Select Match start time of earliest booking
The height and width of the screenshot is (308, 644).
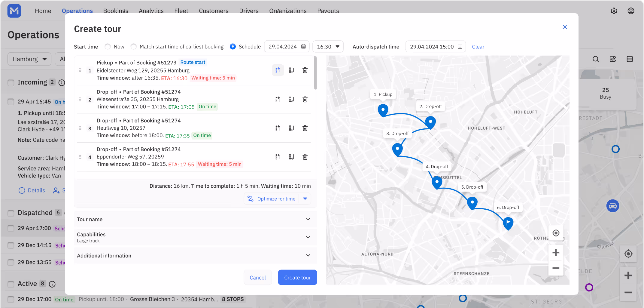134,47
